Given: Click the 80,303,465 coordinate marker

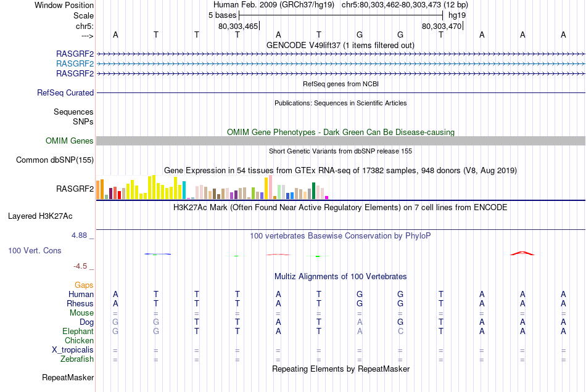Looking at the screenshot, I should 238,26.
